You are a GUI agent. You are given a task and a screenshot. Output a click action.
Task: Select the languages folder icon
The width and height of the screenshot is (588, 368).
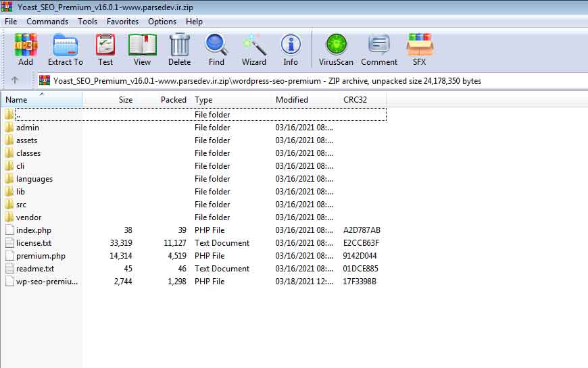click(9, 179)
